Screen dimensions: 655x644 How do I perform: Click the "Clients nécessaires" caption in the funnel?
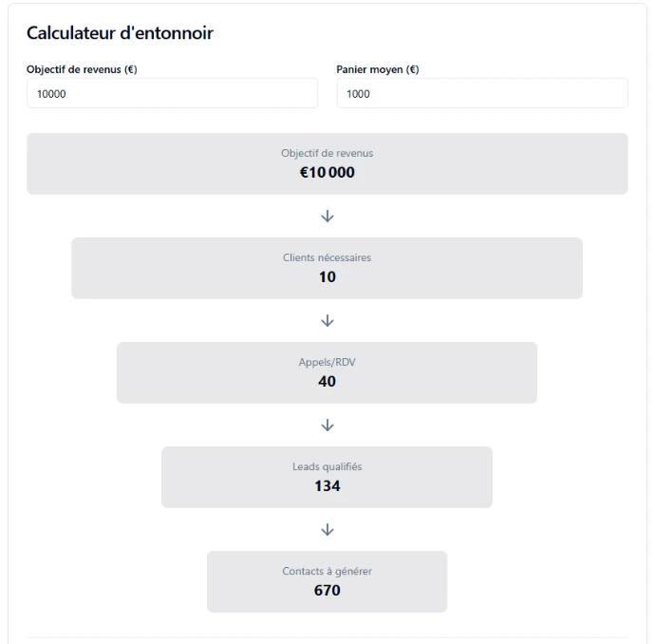(x=327, y=257)
